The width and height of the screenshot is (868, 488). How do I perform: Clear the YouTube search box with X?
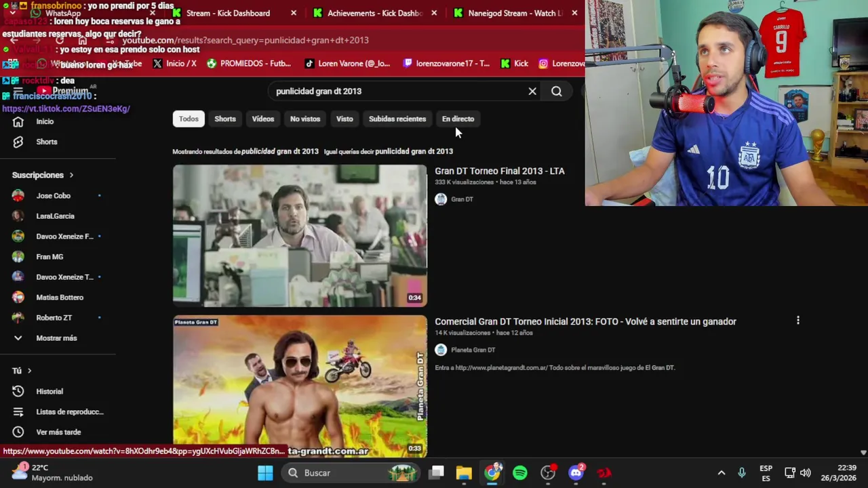pos(532,91)
